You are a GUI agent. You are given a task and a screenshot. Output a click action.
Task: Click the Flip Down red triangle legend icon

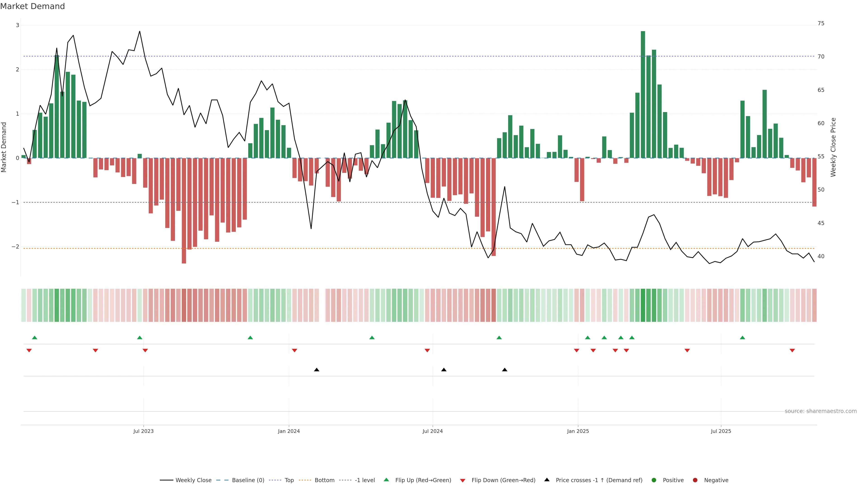tap(463, 481)
